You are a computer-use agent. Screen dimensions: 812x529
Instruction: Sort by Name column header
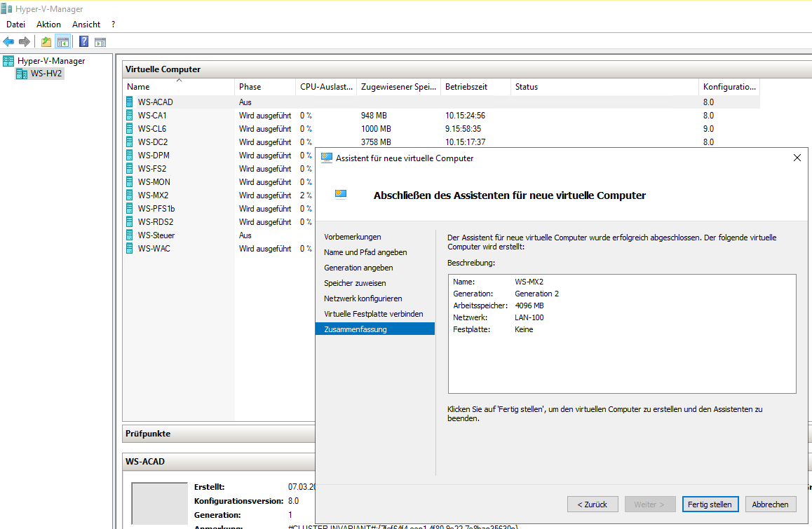tap(179, 87)
